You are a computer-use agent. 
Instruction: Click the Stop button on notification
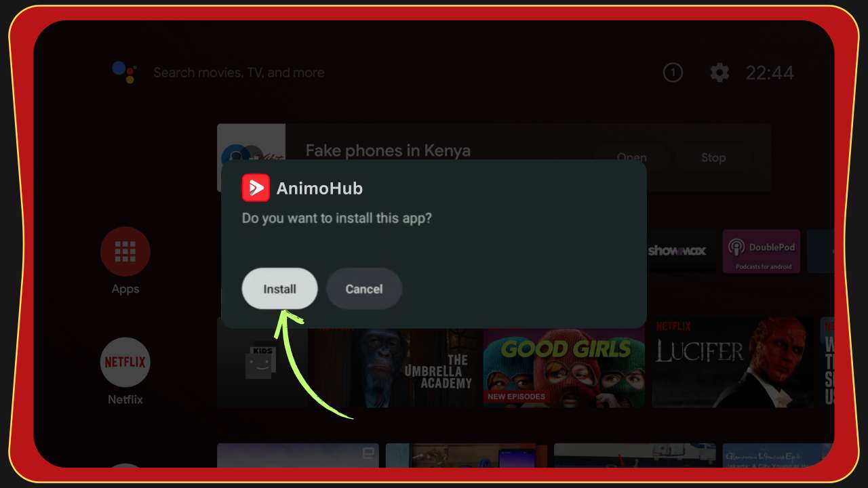[713, 157]
